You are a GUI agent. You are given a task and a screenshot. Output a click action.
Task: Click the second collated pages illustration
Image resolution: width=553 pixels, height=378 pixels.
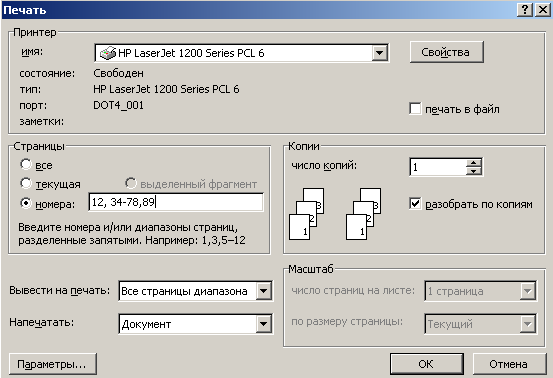pos(364,214)
